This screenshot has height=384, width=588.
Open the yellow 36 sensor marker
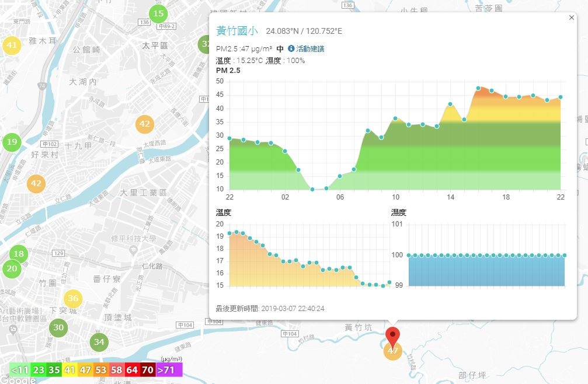pyautogui.click(x=73, y=299)
